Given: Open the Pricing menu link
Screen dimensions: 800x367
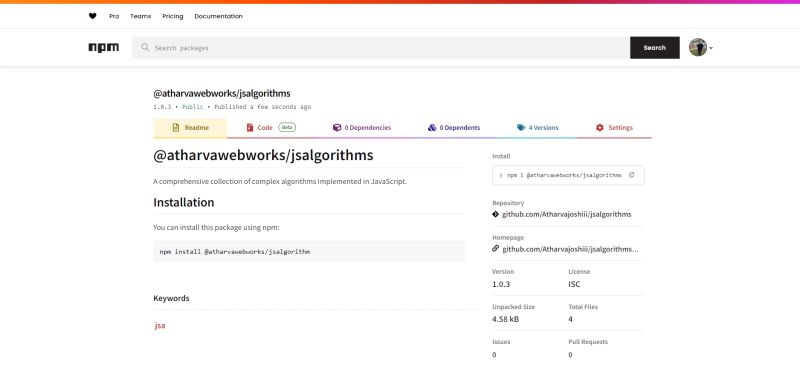Looking at the screenshot, I should click(x=172, y=16).
